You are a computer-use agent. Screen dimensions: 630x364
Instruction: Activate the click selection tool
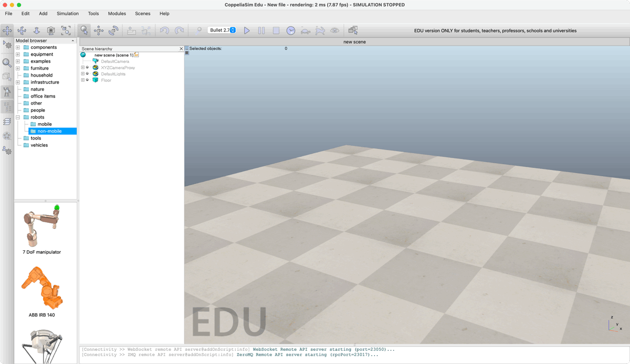84,30
